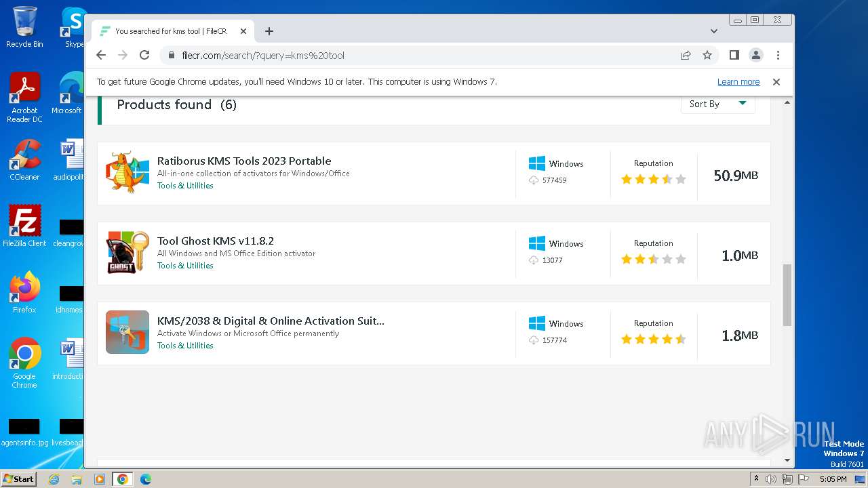This screenshot has width=868, height=488.
Task: Open Chrome three-dot menu
Action: (x=778, y=56)
